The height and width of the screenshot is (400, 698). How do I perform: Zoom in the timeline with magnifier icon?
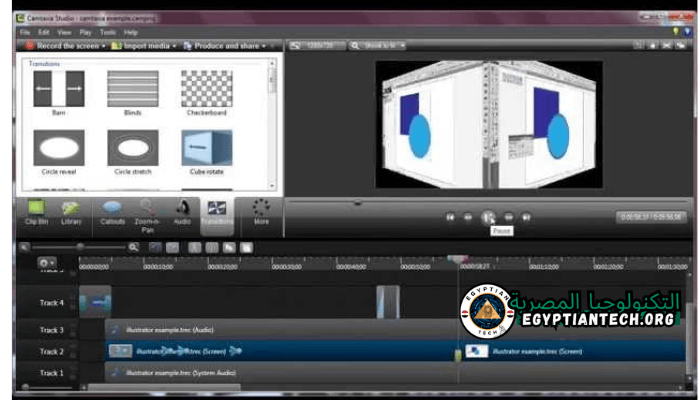pyautogui.click(x=133, y=247)
